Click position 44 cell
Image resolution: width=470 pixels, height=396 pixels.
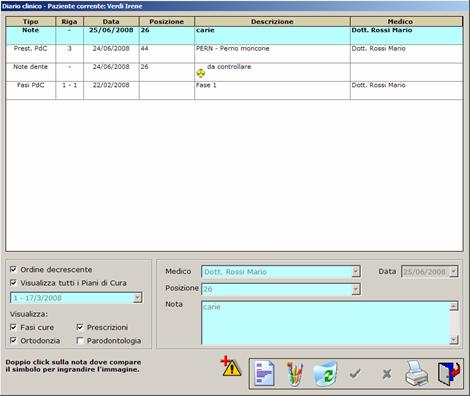(x=167, y=54)
